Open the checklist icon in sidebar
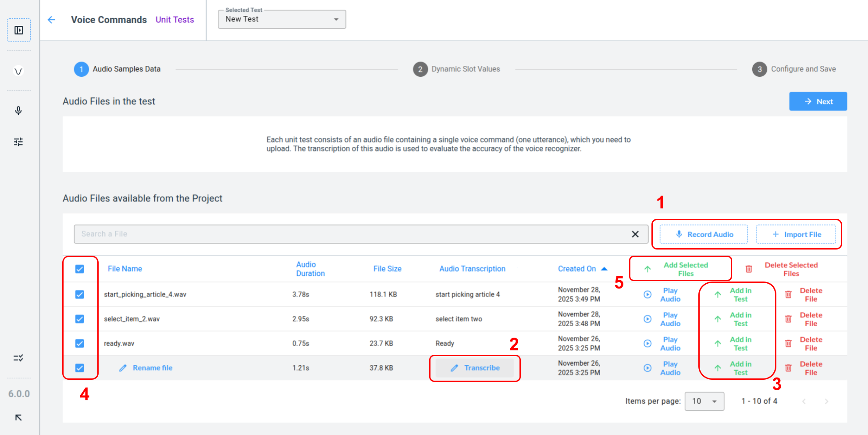 (18, 358)
